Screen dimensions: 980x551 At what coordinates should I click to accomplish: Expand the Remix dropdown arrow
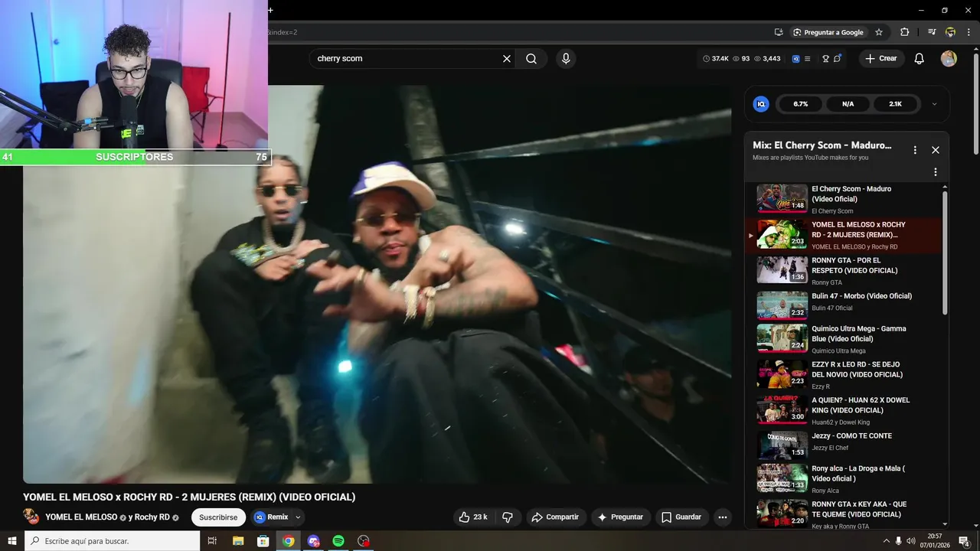click(x=298, y=517)
